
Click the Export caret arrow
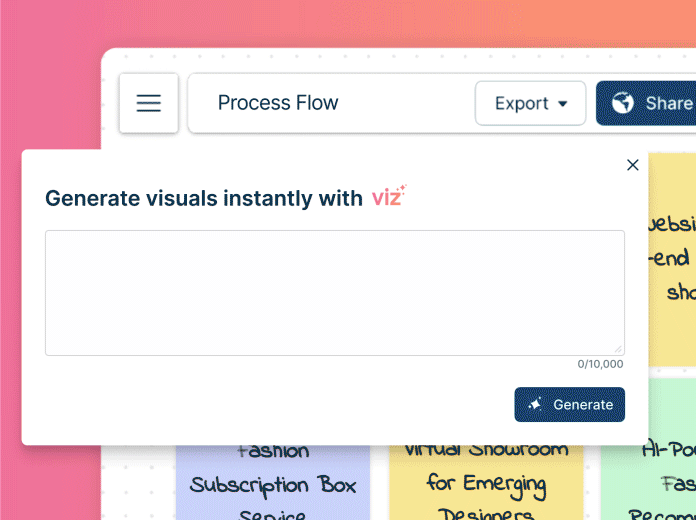click(x=563, y=104)
